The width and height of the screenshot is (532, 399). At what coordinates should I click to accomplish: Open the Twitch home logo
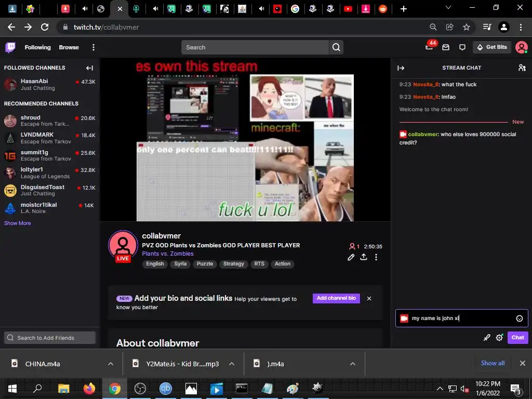coord(10,47)
